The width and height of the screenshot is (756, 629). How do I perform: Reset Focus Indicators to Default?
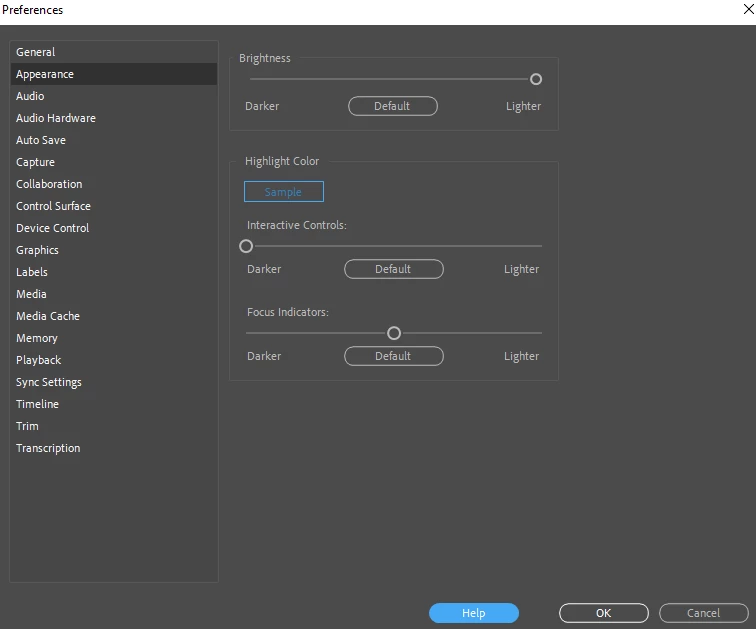point(393,356)
